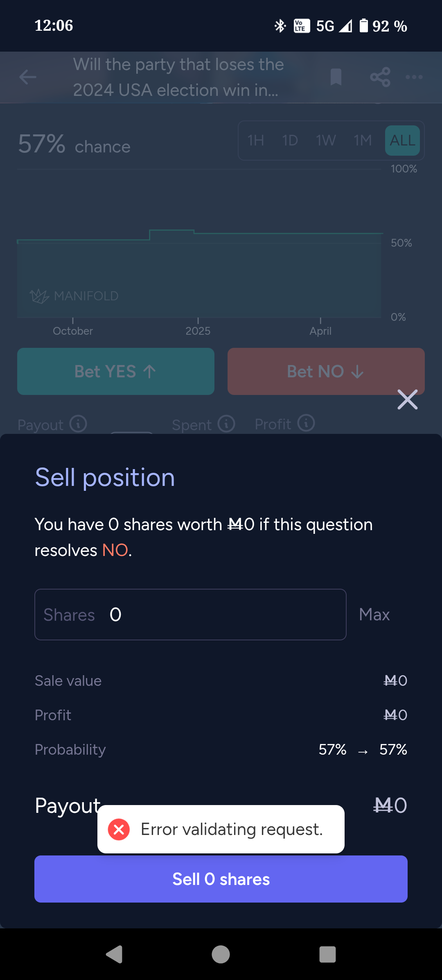Close the Sell position sheet

pyautogui.click(x=408, y=399)
